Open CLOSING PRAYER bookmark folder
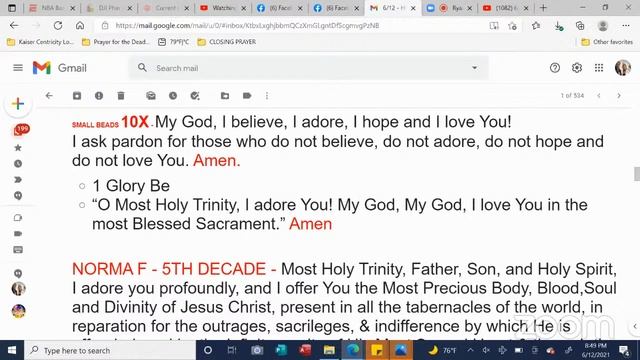The image size is (640, 360). [x=227, y=42]
